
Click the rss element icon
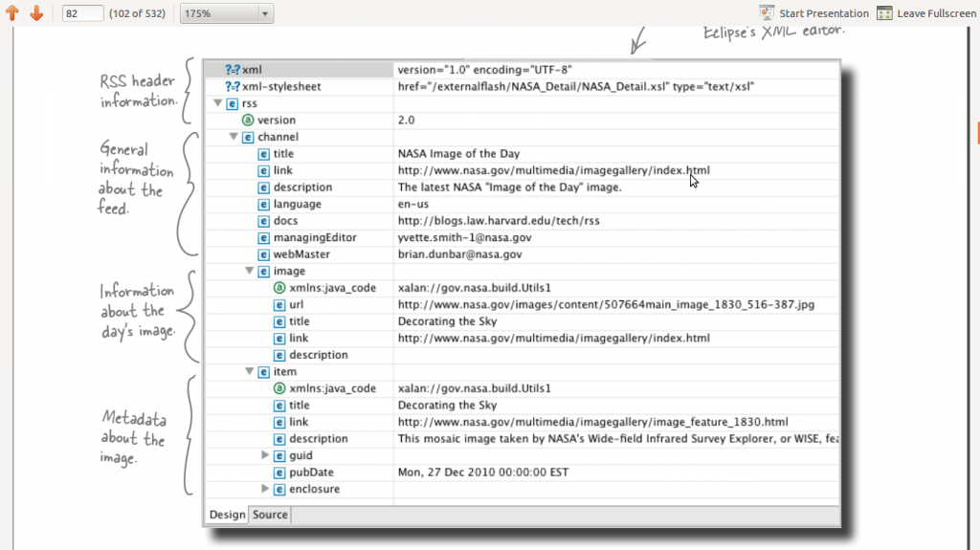coord(232,103)
